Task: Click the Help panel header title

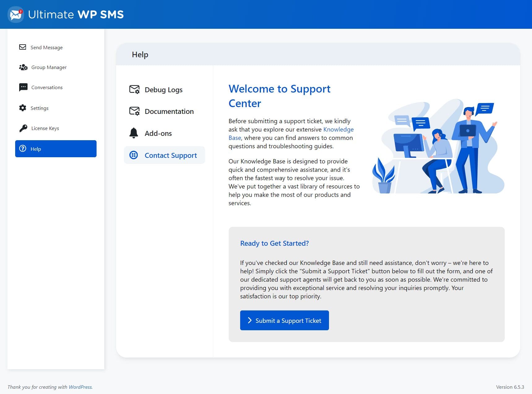Action: point(140,54)
